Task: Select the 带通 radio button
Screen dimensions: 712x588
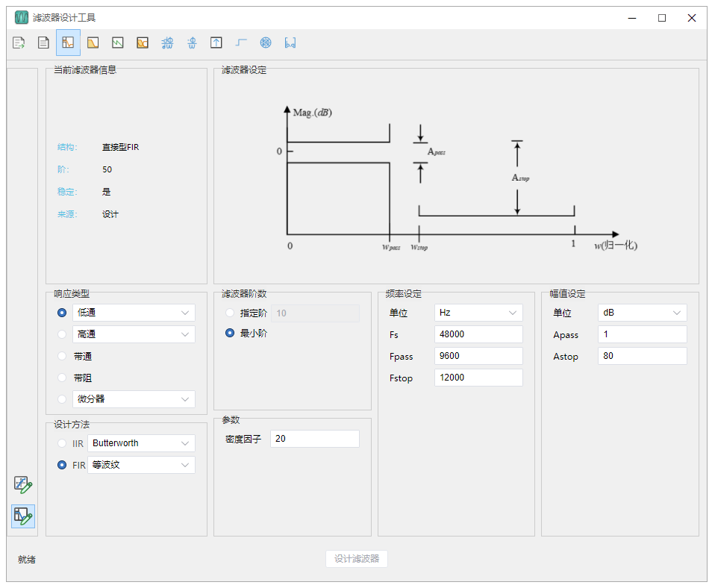Action: (62, 356)
